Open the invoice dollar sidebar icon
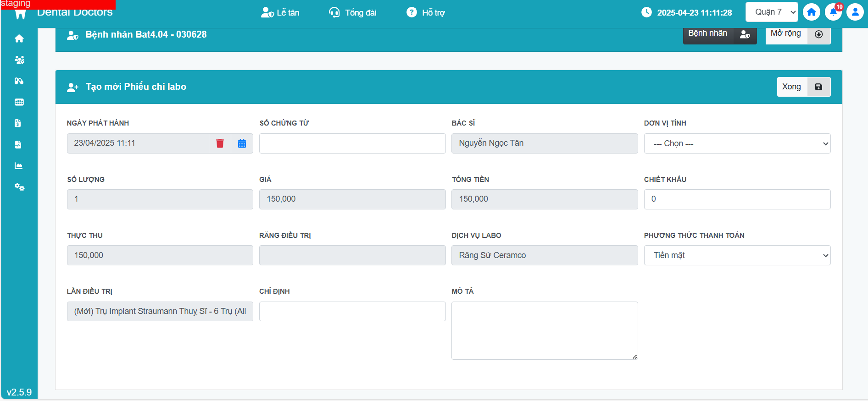This screenshot has width=868, height=401. click(x=18, y=123)
